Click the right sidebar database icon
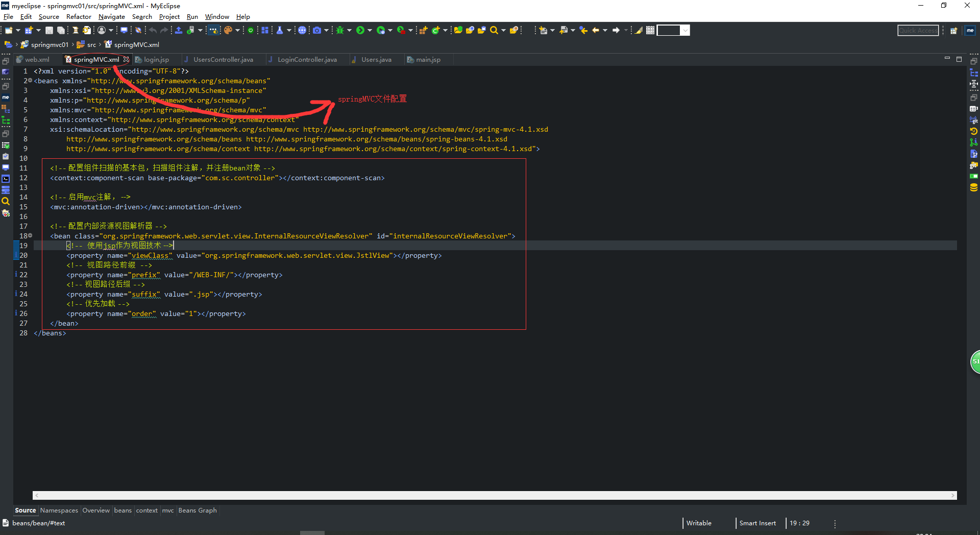This screenshot has height=535, width=980. pos(974,187)
